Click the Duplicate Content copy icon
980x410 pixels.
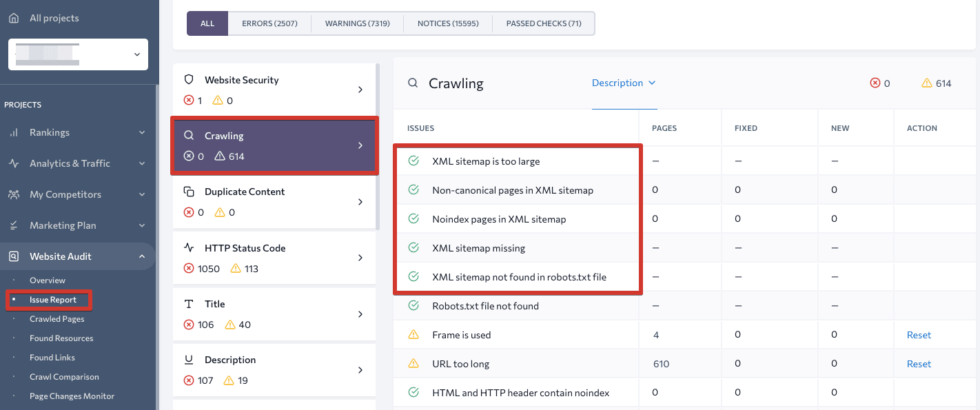[x=189, y=192]
